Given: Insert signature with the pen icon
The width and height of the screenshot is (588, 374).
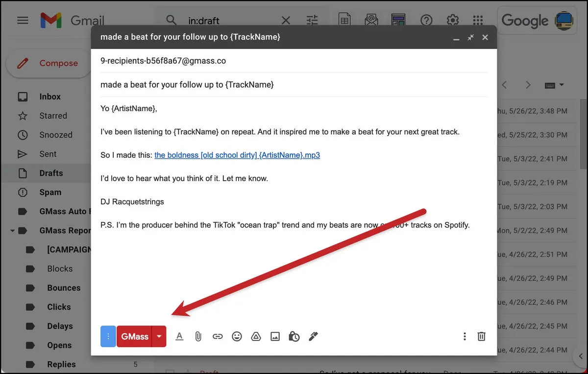Looking at the screenshot, I should (313, 336).
